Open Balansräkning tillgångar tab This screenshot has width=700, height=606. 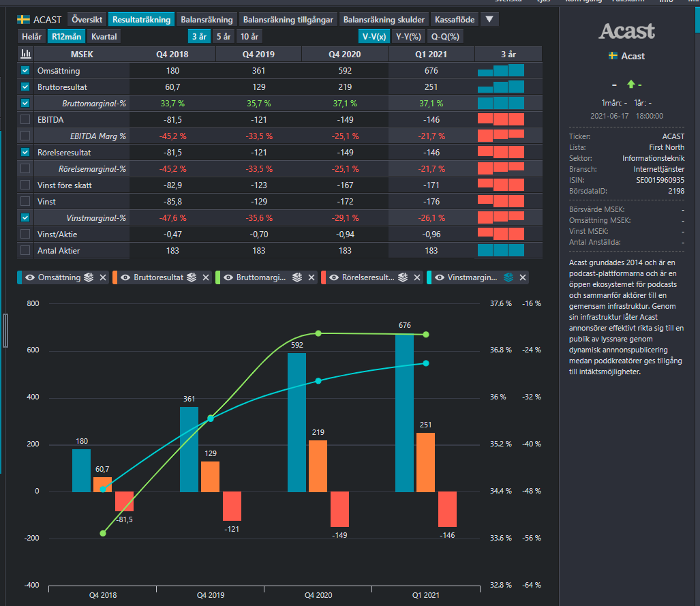point(288,19)
